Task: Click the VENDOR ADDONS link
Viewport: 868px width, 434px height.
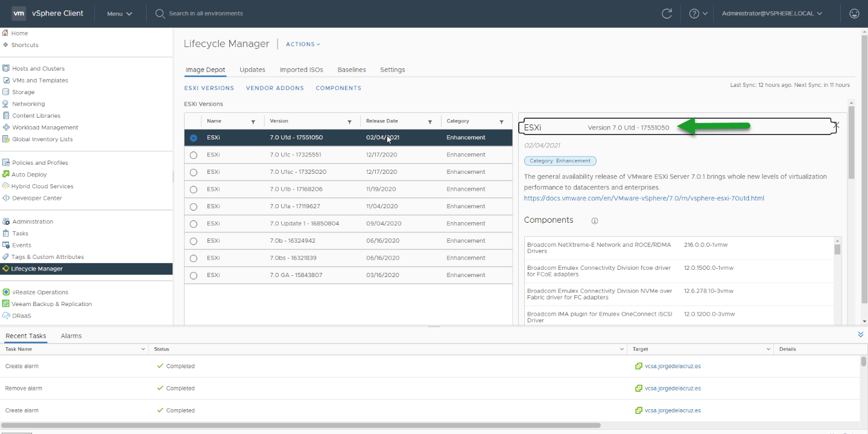Action: click(275, 88)
